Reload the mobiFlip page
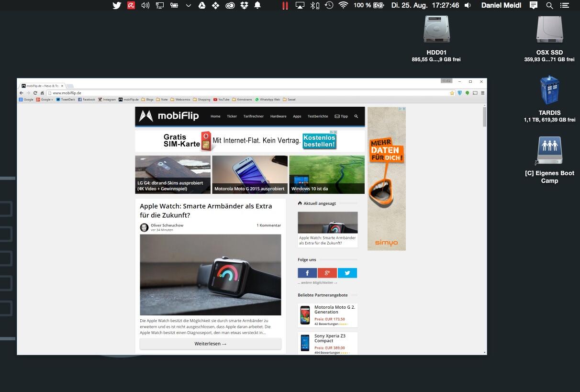 [x=35, y=93]
